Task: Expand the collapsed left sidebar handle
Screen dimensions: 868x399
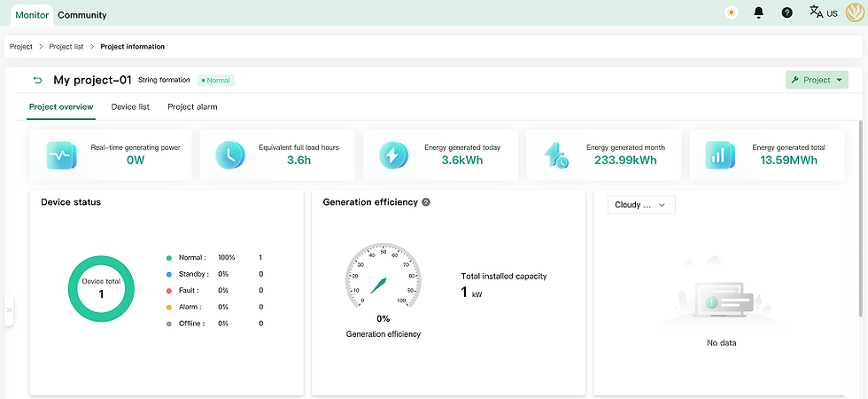Action: [9, 310]
